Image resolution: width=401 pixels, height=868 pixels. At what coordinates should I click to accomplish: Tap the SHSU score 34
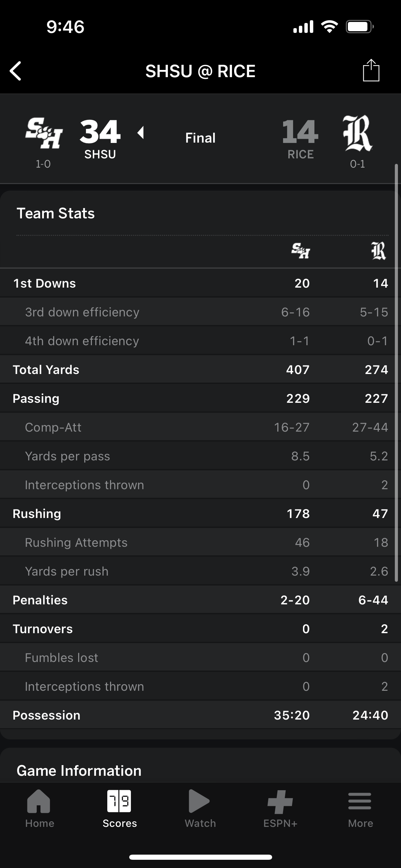pyautogui.click(x=100, y=132)
